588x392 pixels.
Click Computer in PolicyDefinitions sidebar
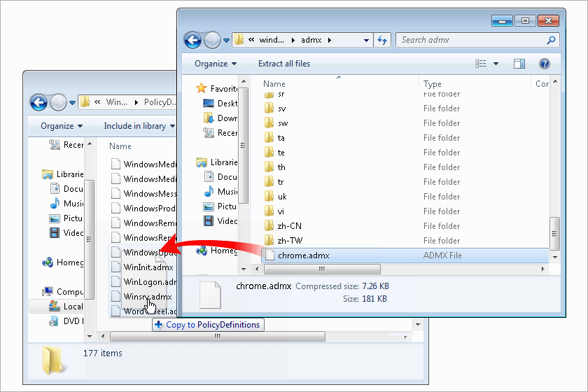point(62,291)
